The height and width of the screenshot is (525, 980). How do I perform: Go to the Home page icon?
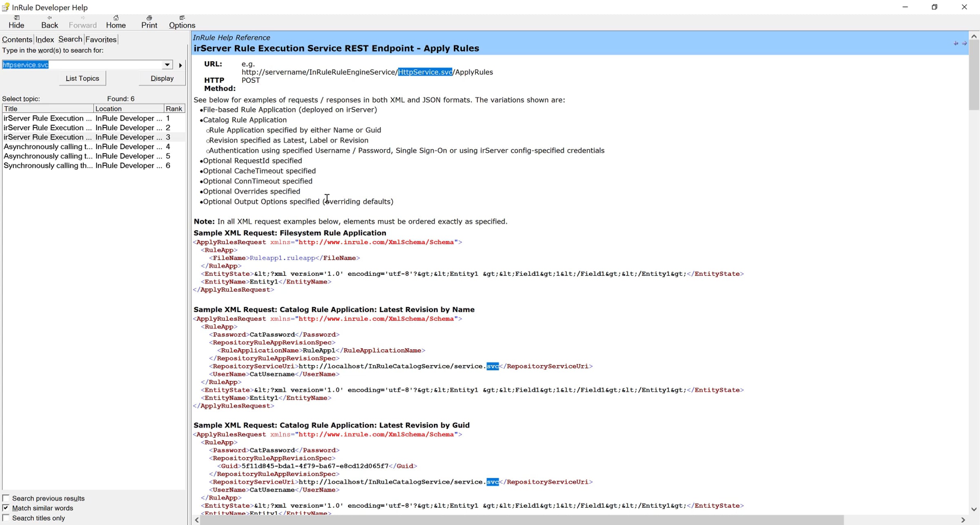[116, 22]
